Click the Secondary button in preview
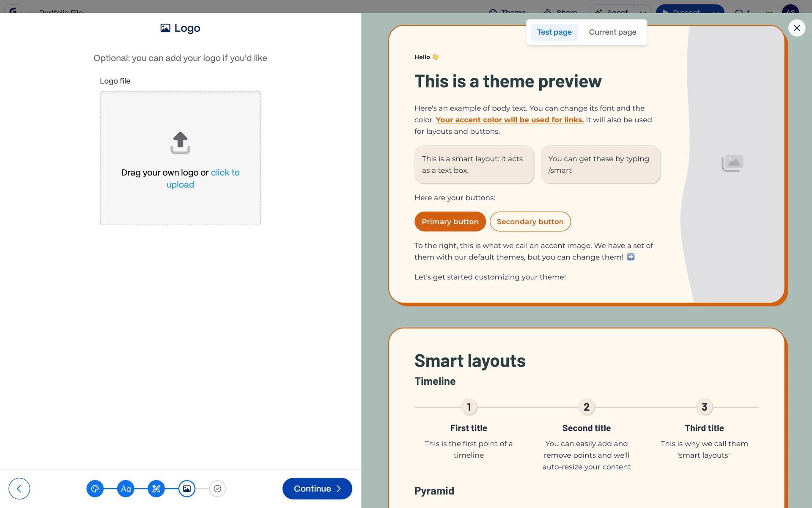 [530, 221]
